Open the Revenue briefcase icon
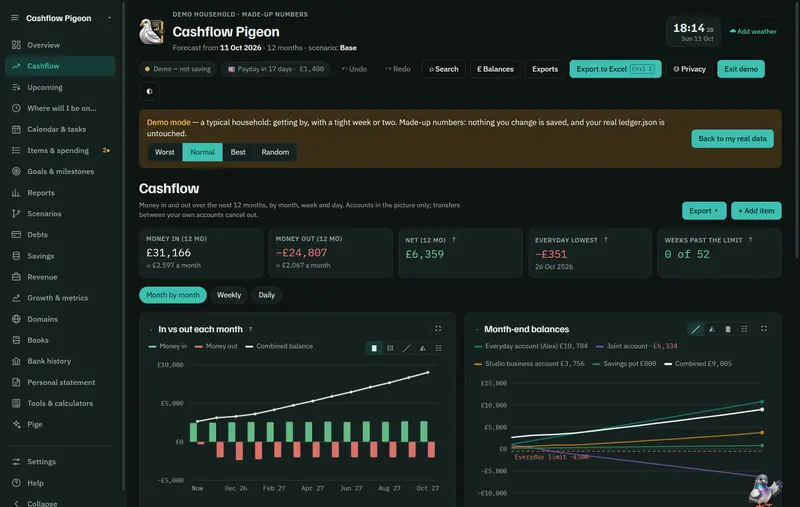This screenshot has width=800, height=507. click(x=16, y=277)
